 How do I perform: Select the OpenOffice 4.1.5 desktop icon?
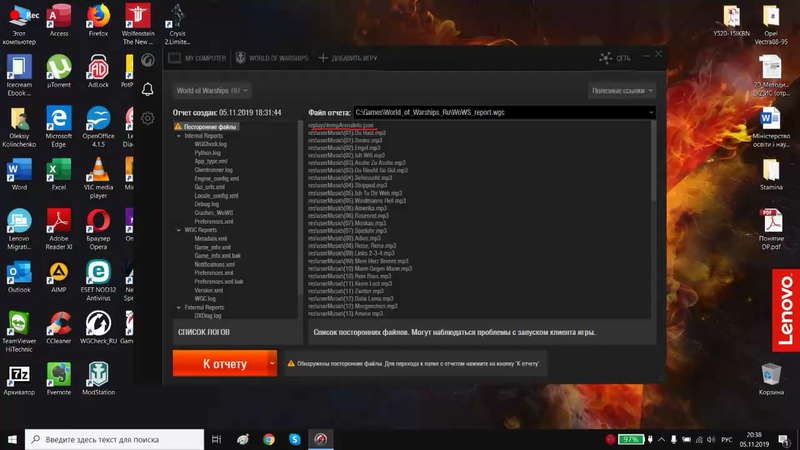[98, 127]
